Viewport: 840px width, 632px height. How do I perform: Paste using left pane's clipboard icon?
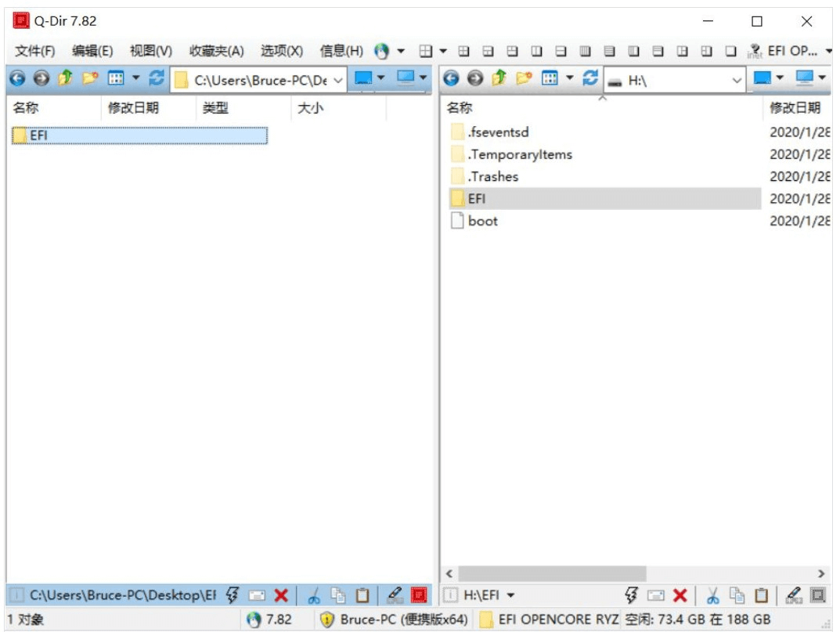coord(362,596)
